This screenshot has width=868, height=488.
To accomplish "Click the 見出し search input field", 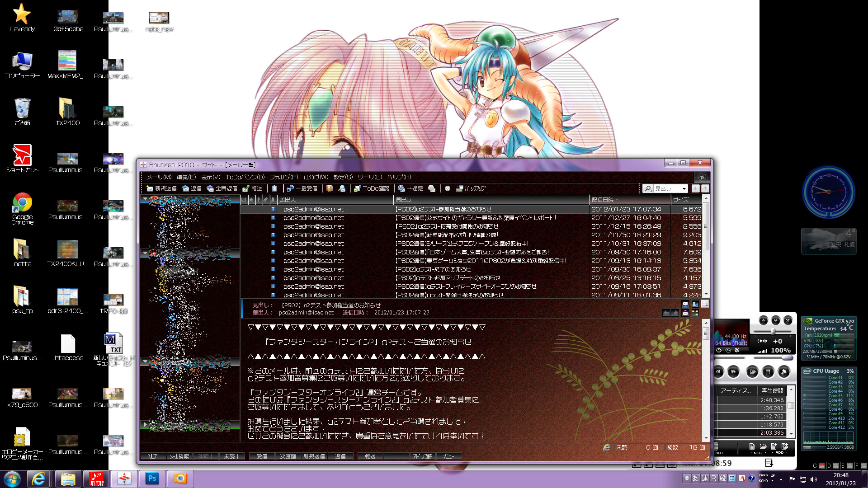I will pyautogui.click(x=666, y=189).
